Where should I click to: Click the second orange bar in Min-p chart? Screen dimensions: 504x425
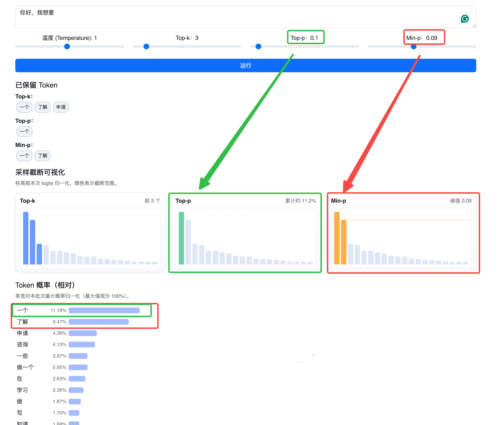click(344, 242)
